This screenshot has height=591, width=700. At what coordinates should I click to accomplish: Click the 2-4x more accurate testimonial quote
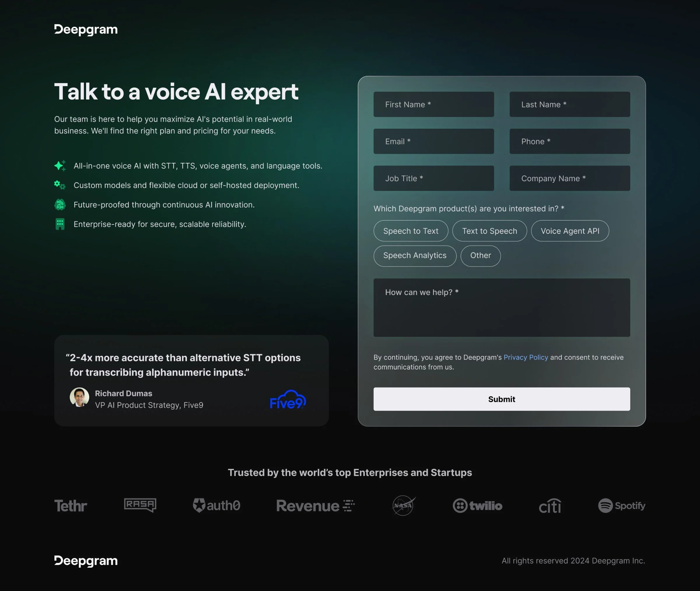tap(183, 365)
